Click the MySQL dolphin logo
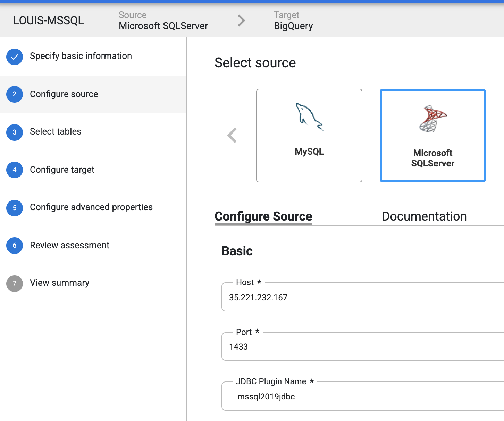Viewport: 504px width, 421px height. [309, 117]
